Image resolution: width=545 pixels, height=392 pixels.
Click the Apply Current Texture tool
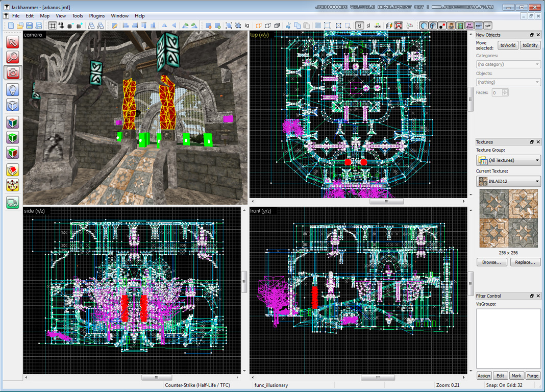tap(13, 138)
